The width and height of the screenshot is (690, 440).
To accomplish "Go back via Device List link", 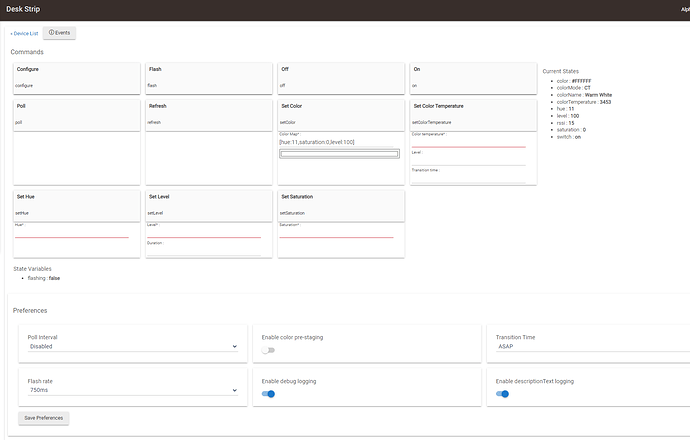I will tap(25, 33).
